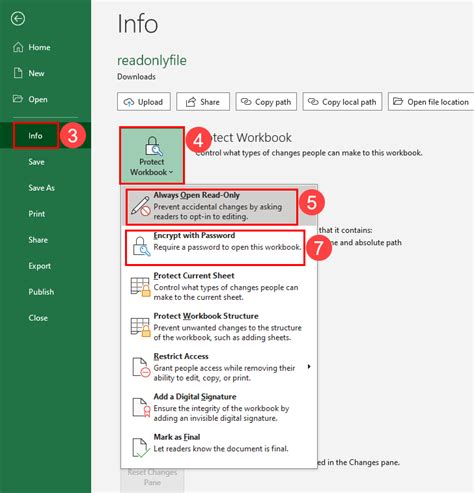474x493 pixels.
Task: Click the Add a Digital Signature ribbon icon
Action: point(141,408)
